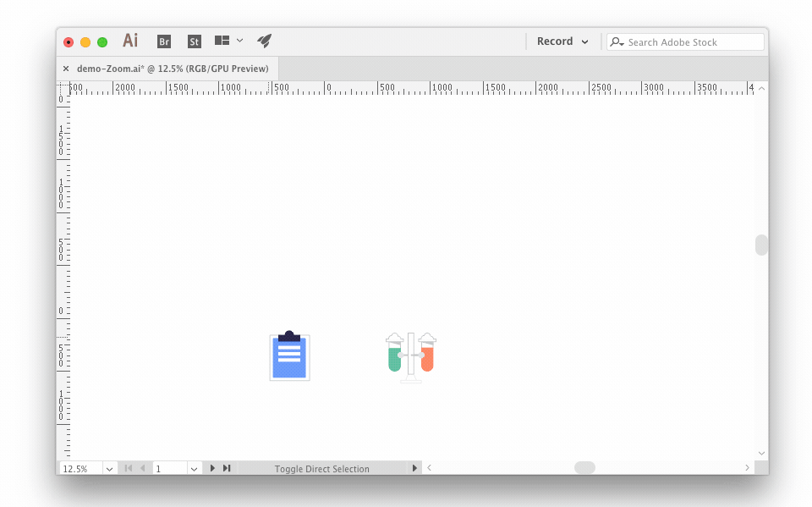The width and height of the screenshot is (812, 507).
Task: Expand status bar options triangle
Action: [x=414, y=468]
